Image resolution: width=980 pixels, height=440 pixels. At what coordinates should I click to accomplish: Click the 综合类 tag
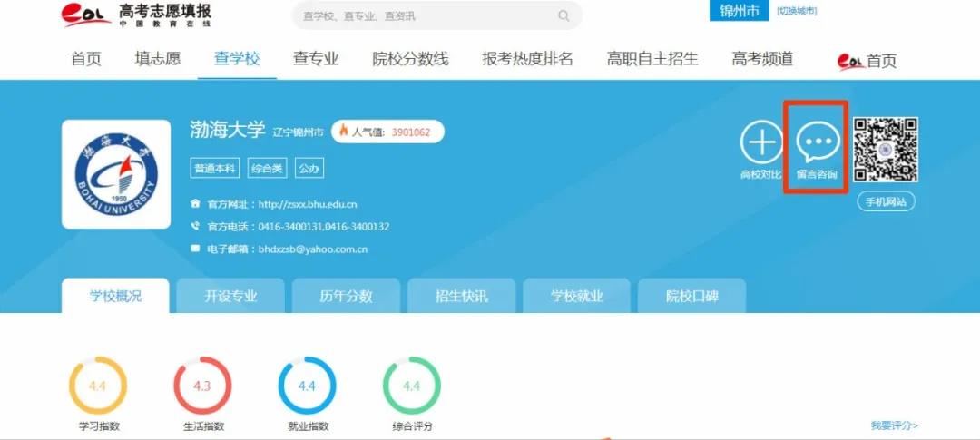tap(267, 168)
